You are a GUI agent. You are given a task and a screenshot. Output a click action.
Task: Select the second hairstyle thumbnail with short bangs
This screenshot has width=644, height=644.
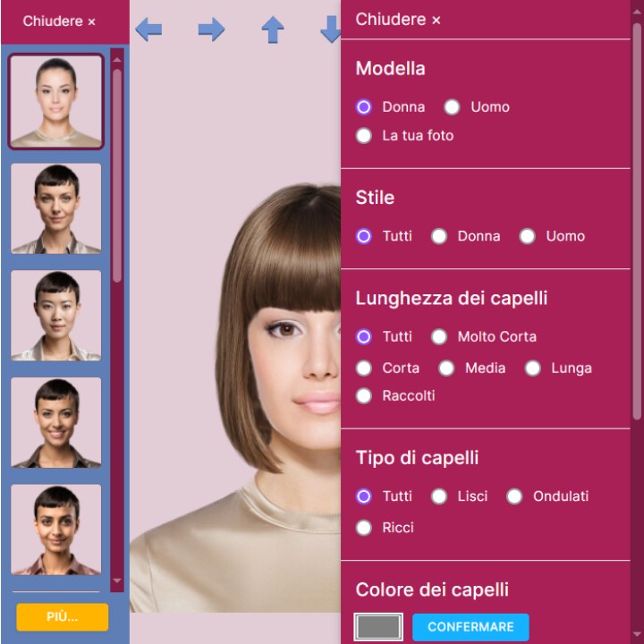pyautogui.click(x=56, y=208)
